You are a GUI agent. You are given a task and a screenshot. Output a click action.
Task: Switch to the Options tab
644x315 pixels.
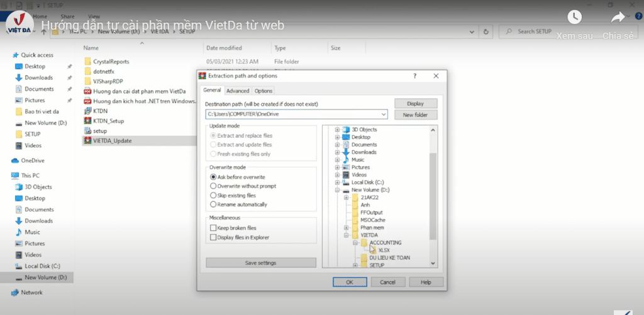(264, 91)
